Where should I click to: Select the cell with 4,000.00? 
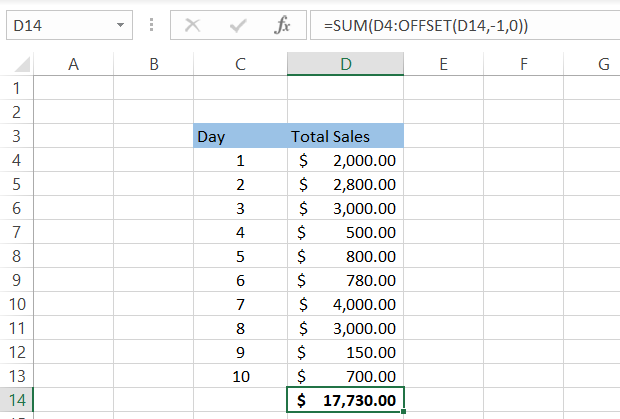tap(345, 304)
